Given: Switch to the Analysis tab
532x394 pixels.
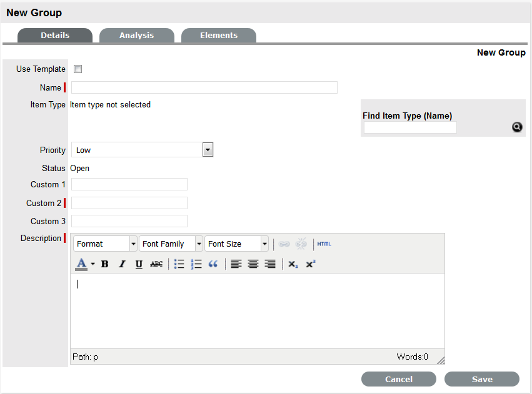Looking at the screenshot, I should (136, 36).
